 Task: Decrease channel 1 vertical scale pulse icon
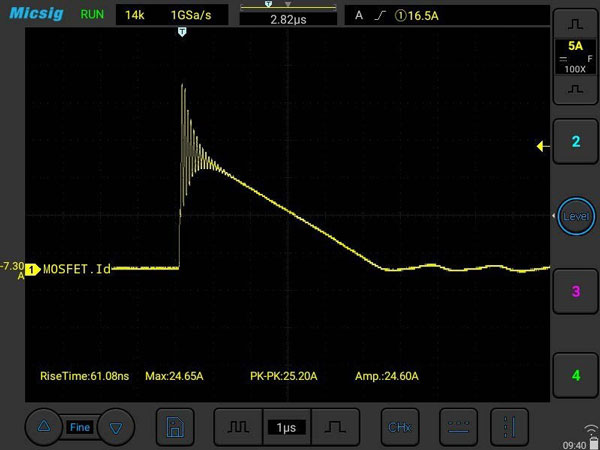point(575,89)
